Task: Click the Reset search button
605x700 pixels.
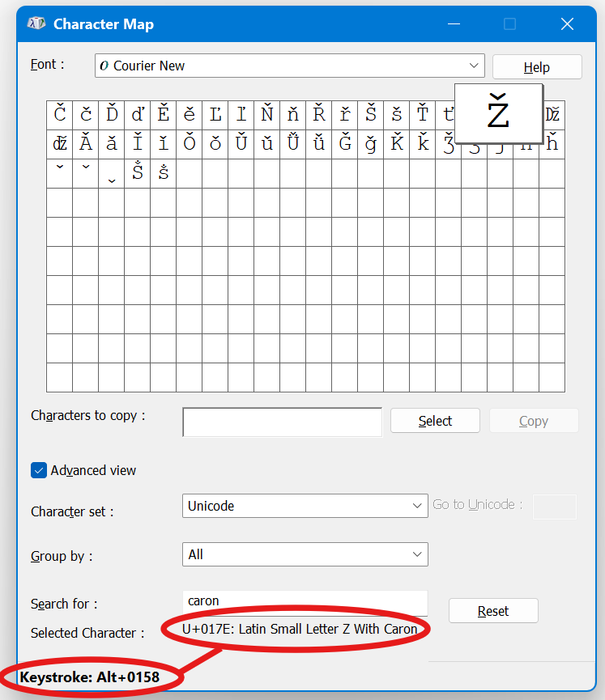Action: point(492,611)
